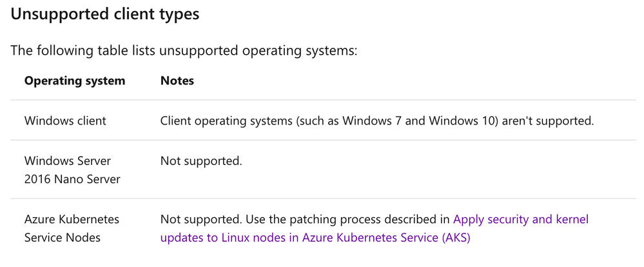
Task: Click the "Azure Kubernetes" cell text
Action: point(71,219)
